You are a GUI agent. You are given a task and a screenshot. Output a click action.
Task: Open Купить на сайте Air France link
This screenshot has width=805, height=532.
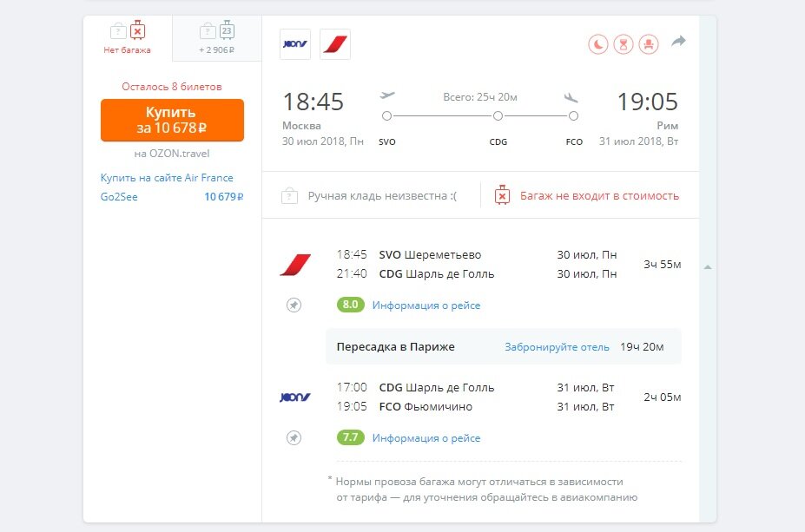pos(167,178)
